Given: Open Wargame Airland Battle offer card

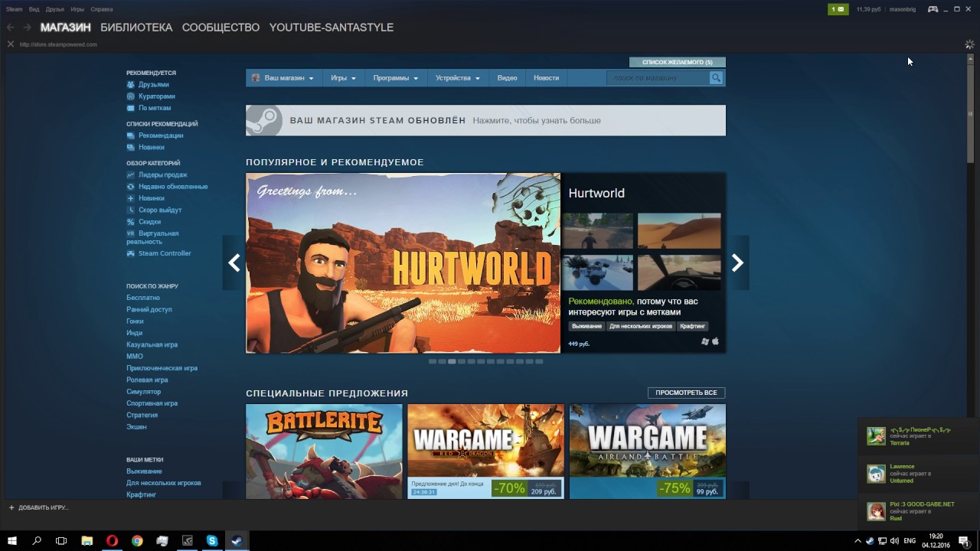Looking at the screenshot, I should [648, 452].
